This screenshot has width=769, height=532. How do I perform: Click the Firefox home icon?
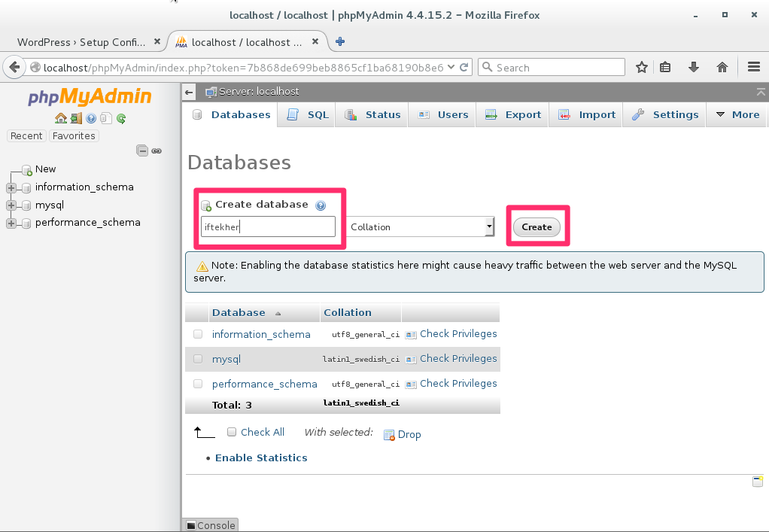(722, 67)
